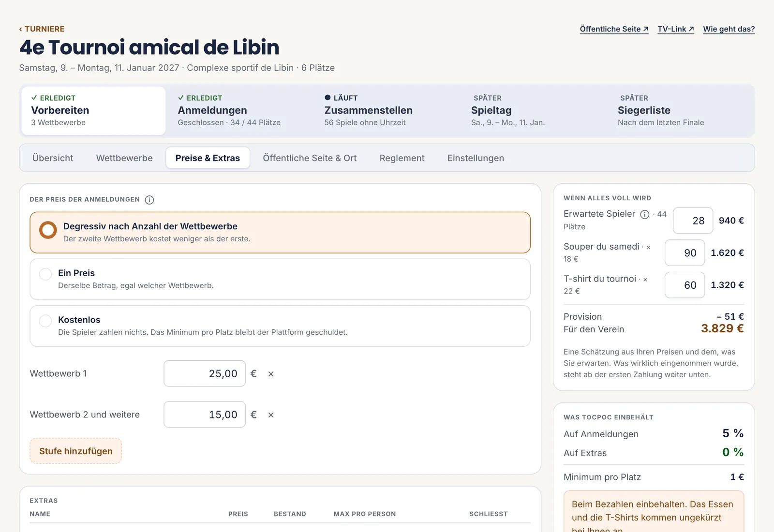Screen dimensions: 774x532
Task: Click the '0 %' Auf Extras value
Action: (733, 452)
